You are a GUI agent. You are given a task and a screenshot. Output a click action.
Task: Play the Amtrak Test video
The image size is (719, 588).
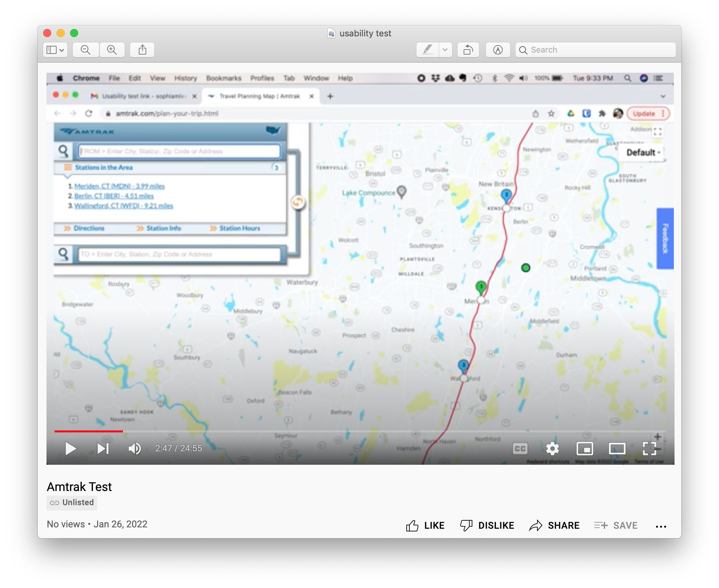click(x=70, y=449)
